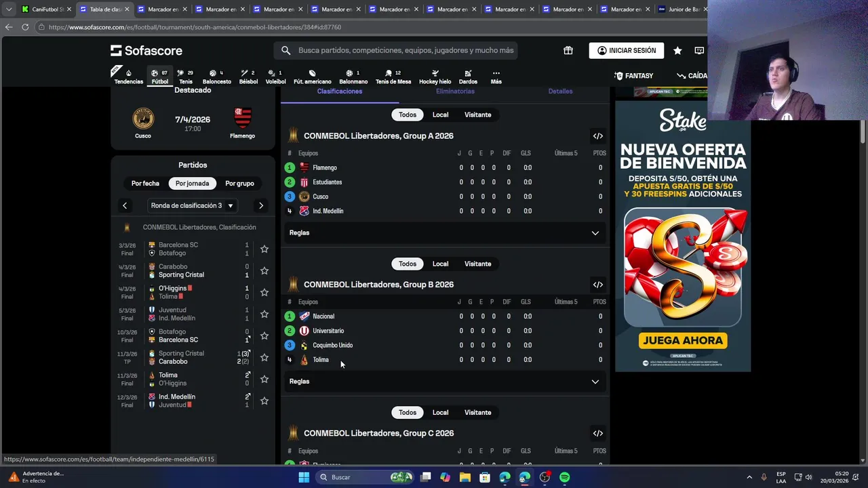Open Más sports overflow menu
This screenshot has height=488, width=868.
pos(496,77)
